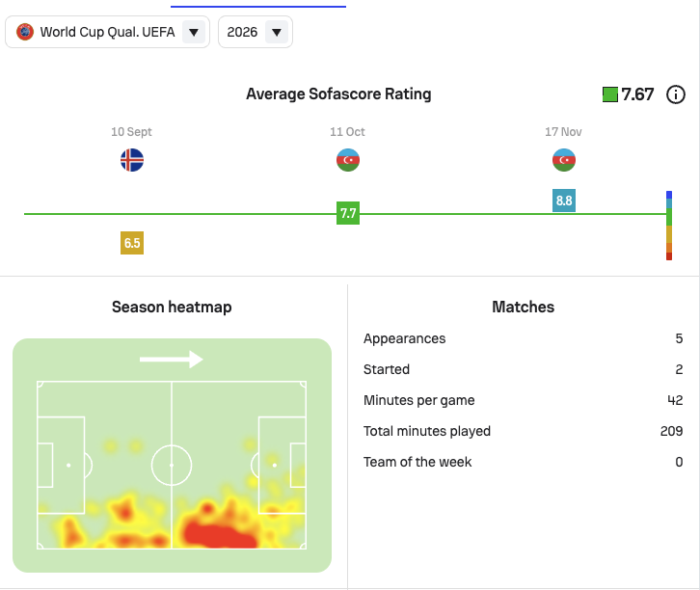Viewport: 700px width, 590px height.
Task: Select the 6.5 rating marker
Action: click(132, 243)
